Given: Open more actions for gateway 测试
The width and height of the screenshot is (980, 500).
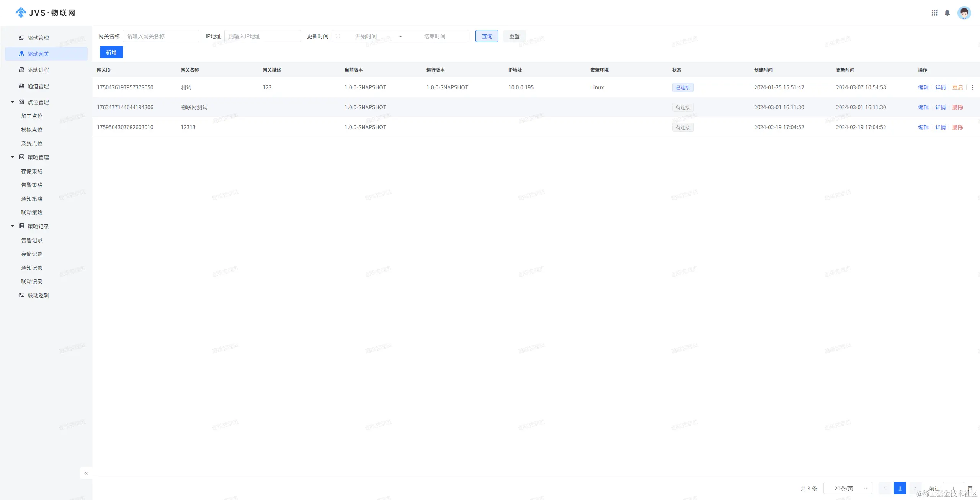Looking at the screenshot, I should (x=972, y=87).
